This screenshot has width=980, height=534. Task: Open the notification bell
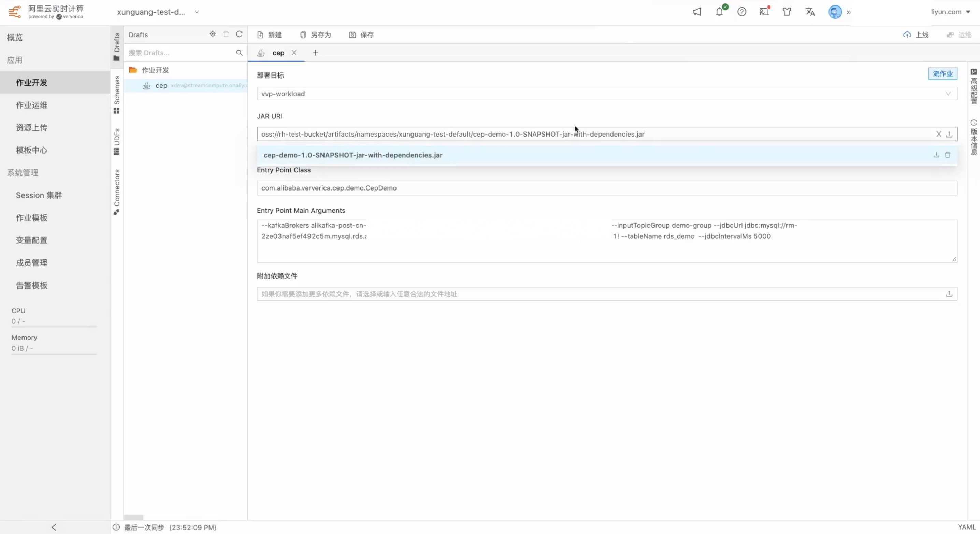(719, 12)
